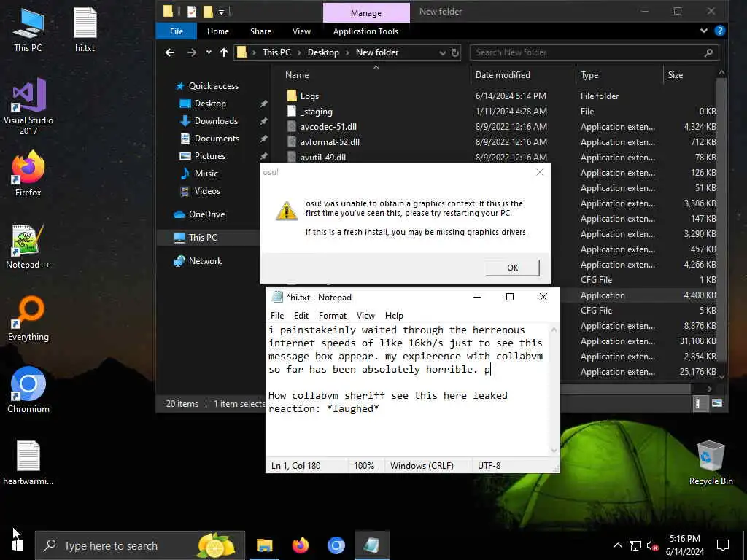The width and height of the screenshot is (747, 560).
Task: Click OK in osu! error dialog
Action: (x=512, y=268)
